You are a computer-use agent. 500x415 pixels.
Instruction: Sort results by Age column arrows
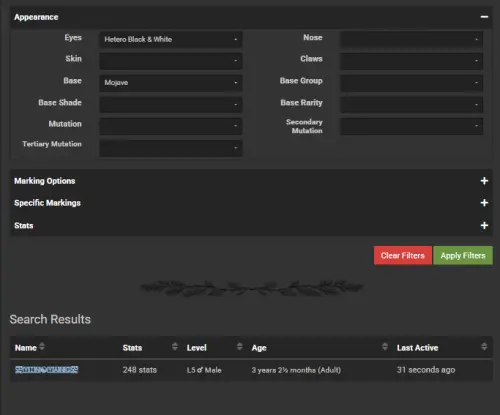click(385, 347)
